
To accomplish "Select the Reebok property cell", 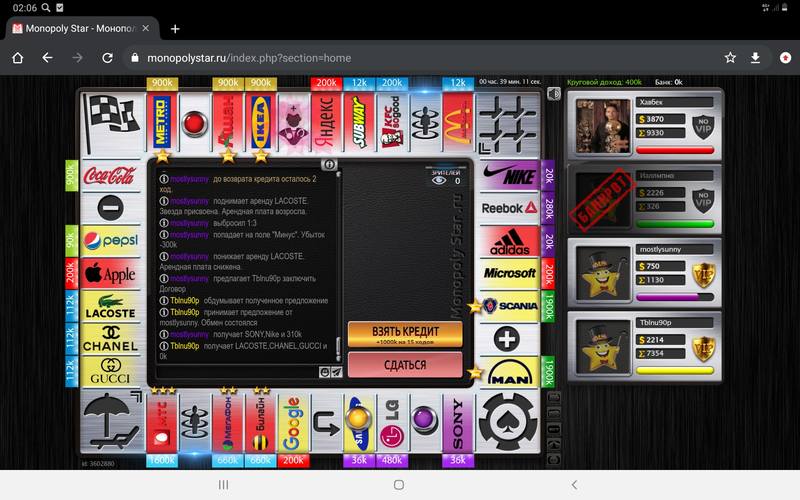I will point(509,208).
